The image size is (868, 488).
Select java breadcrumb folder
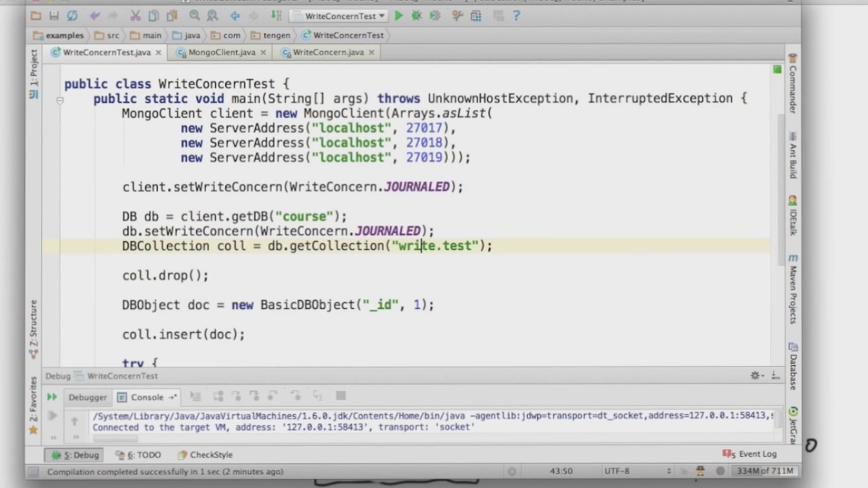(x=186, y=35)
